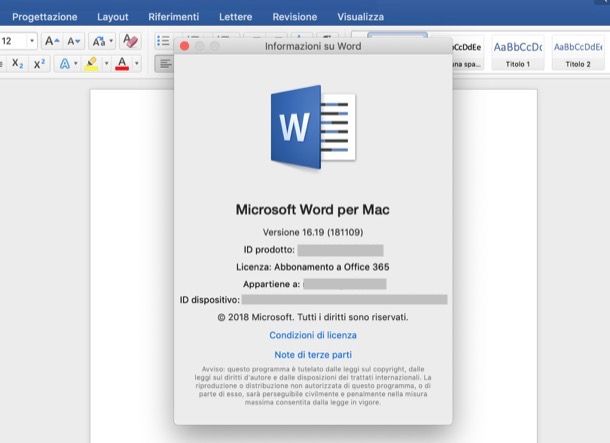Expand the text effects dropdown arrow
The width and height of the screenshot is (610, 443).
coord(76,63)
